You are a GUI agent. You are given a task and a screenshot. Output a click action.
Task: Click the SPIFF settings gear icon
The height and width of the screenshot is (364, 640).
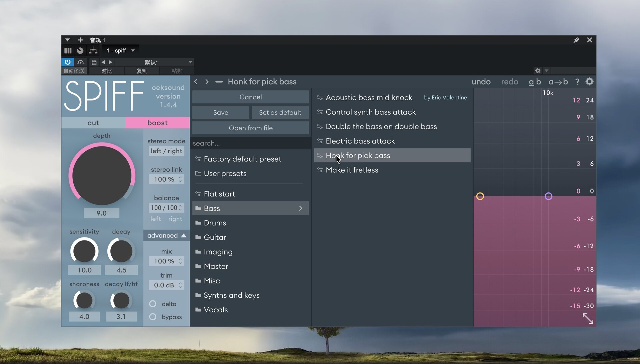589,82
